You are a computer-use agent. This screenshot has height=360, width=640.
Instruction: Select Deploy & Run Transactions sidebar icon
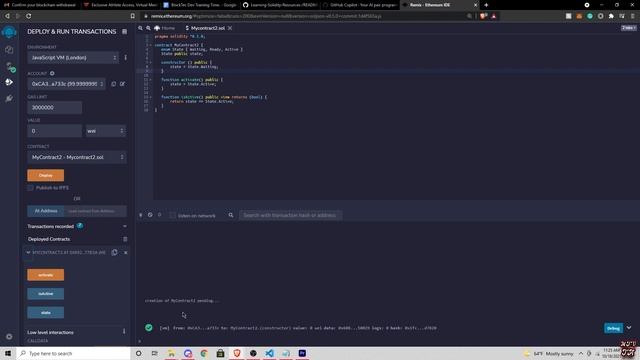point(9,82)
